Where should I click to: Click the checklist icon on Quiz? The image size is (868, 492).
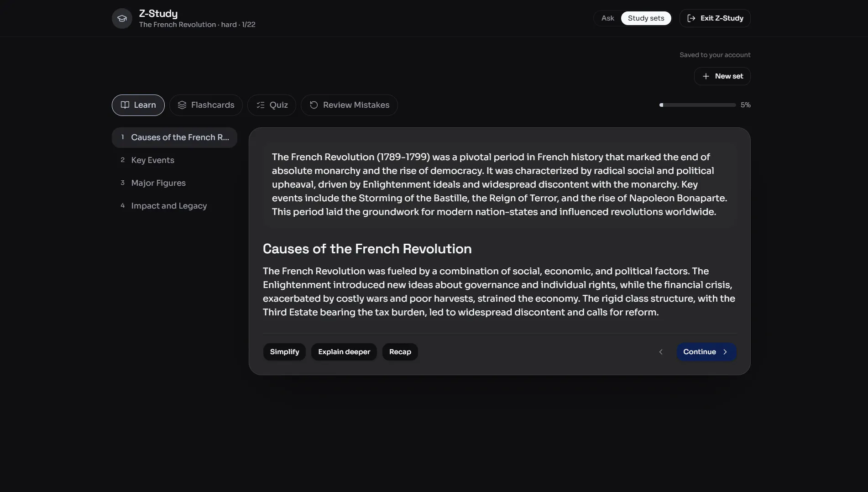click(260, 105)
